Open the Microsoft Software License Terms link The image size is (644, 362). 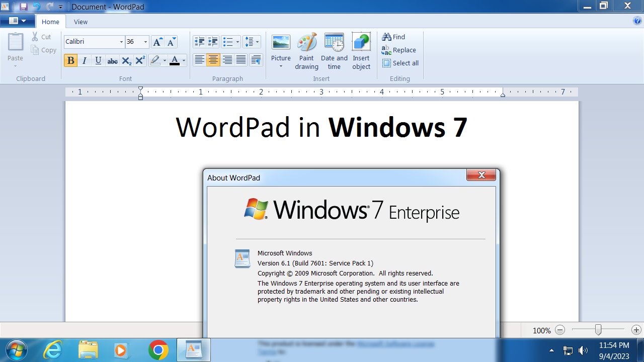(x=395, y=344)
